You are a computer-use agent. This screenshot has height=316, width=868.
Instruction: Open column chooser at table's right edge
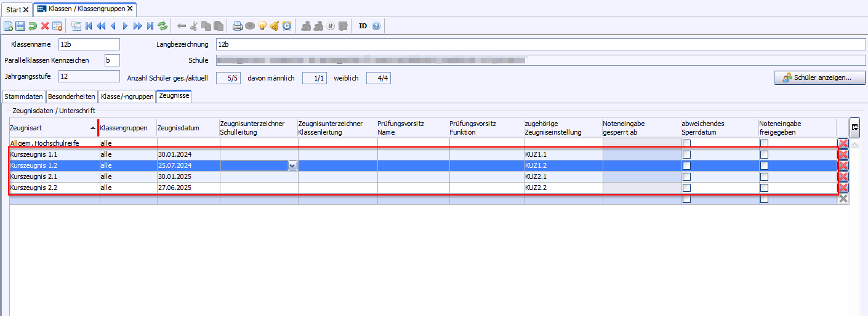click(854, 127)
